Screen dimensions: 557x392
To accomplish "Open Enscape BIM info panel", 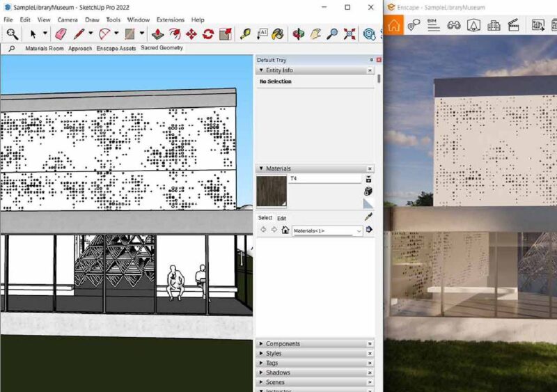I will pos(432,25).
